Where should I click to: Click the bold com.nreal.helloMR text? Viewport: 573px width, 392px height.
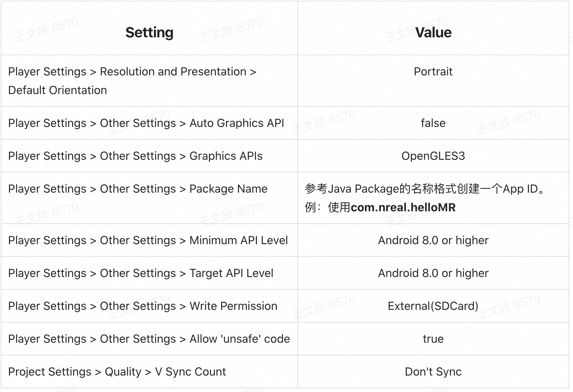403,207
